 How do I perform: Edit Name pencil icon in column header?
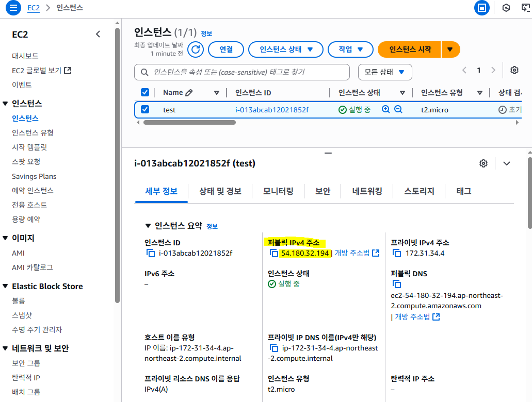(189, 93)
